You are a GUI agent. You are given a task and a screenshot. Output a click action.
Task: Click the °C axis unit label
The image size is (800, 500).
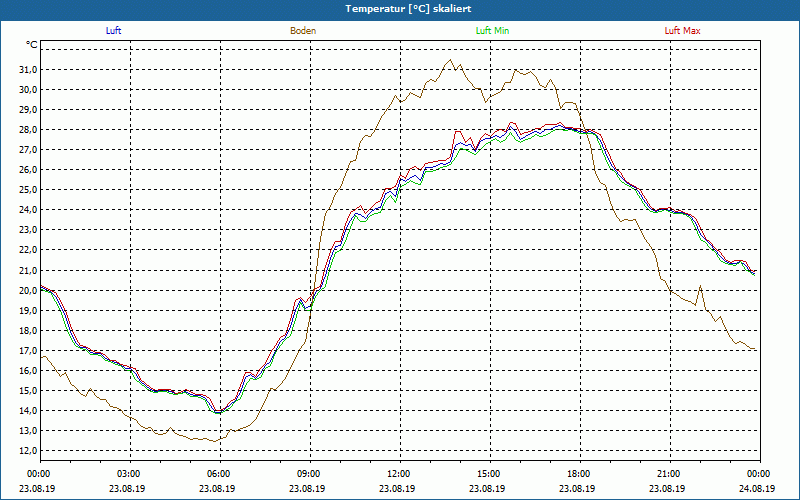tap(32, 45)
